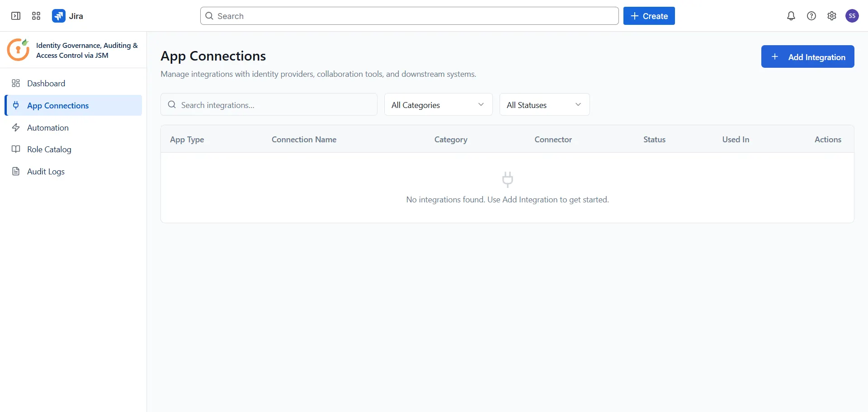Expand the All Statuses dropdown
Screen dimensions: 868x412
click(544, 104)
